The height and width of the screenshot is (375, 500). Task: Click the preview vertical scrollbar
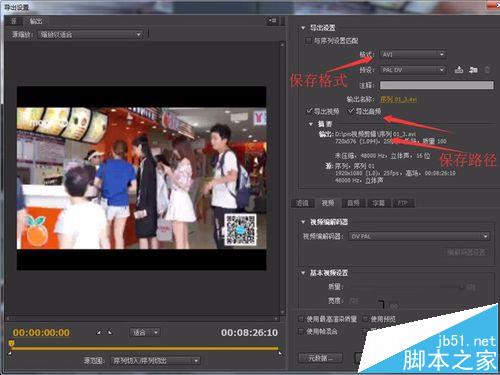tap(282, 178)
